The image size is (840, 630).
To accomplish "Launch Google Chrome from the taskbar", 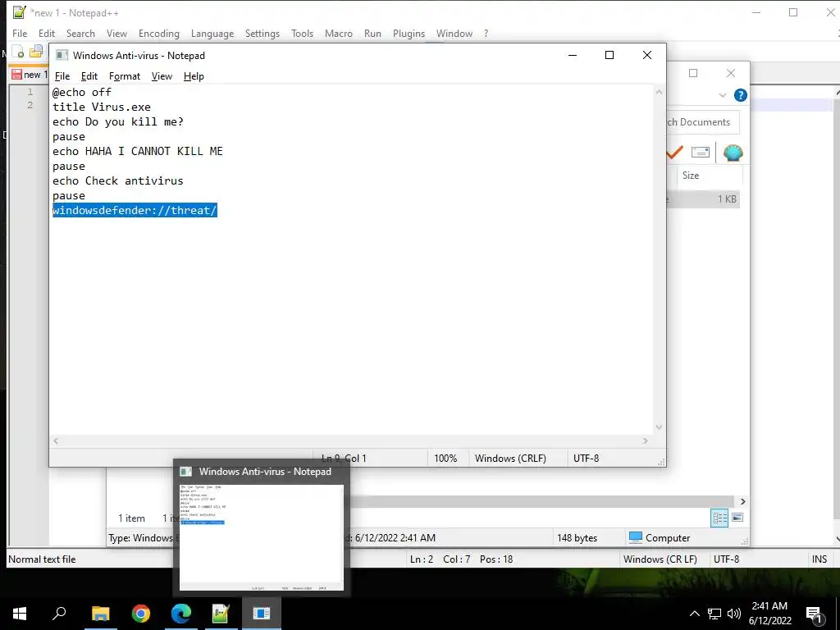I will [x=141, y=614].
